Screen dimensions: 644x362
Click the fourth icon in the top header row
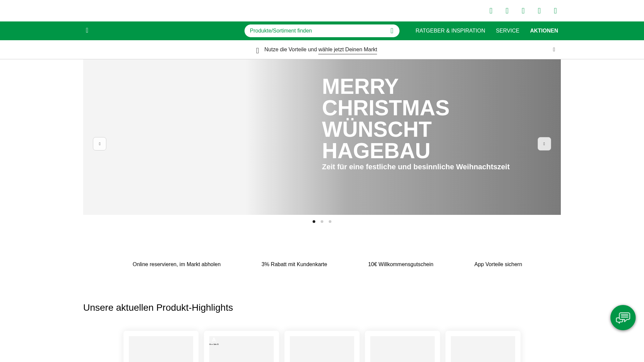pyautogui.click(x=539, y=11)
